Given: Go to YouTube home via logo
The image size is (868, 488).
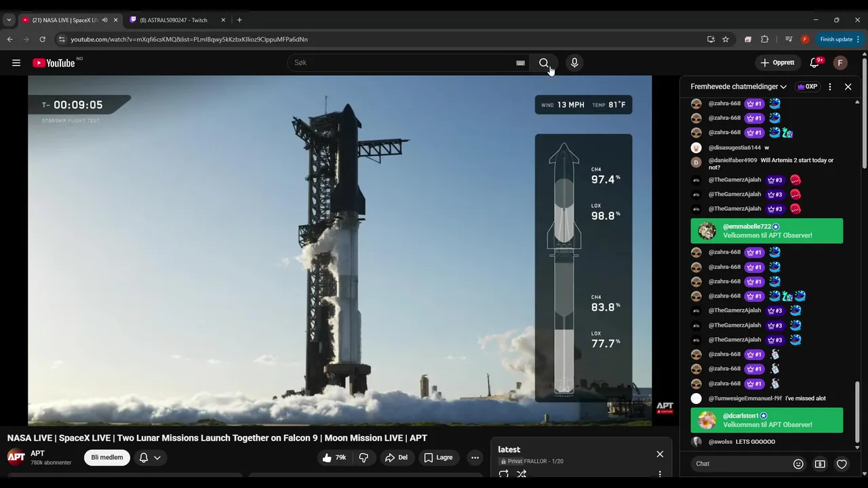Looking at the screenshot, I should [54, 63].
